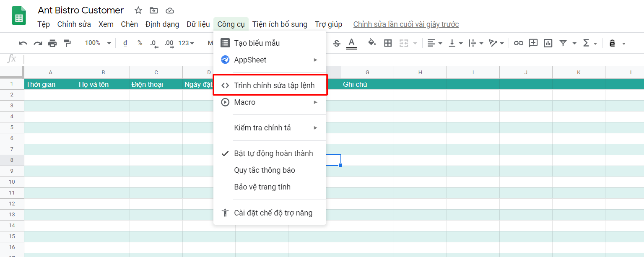Image resolution: width=644 pixels, height=257 pixels.
Task: Select Bảo vệ trang tính
Action: point(270,187)
